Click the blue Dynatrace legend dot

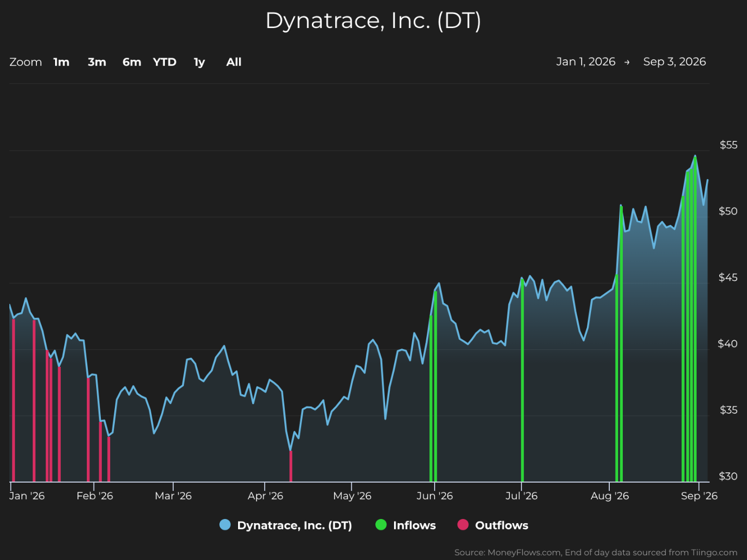(x=225, y=525)
